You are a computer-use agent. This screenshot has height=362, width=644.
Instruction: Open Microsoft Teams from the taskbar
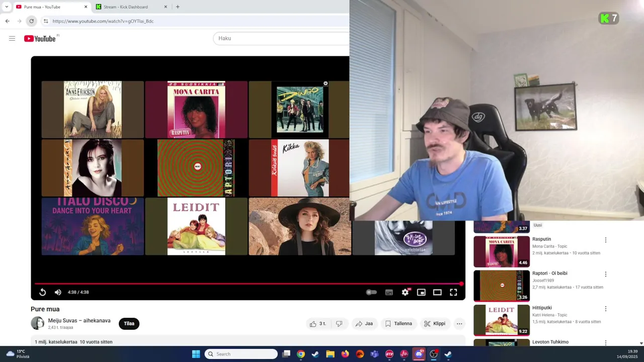click(x=374, y=354)
